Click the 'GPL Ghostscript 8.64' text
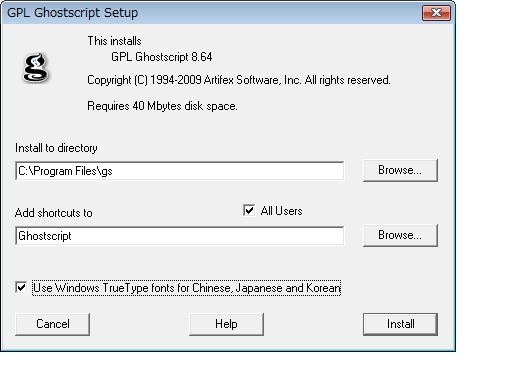The height and width of the screenshot is (384, 512). (162, 57)
